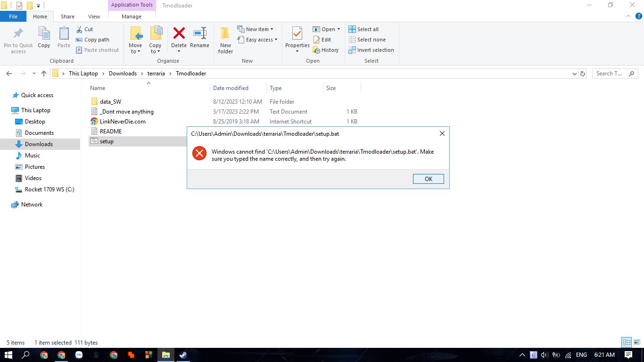View History of the selected item
This screenshot has height=362, width=644.
326,50
